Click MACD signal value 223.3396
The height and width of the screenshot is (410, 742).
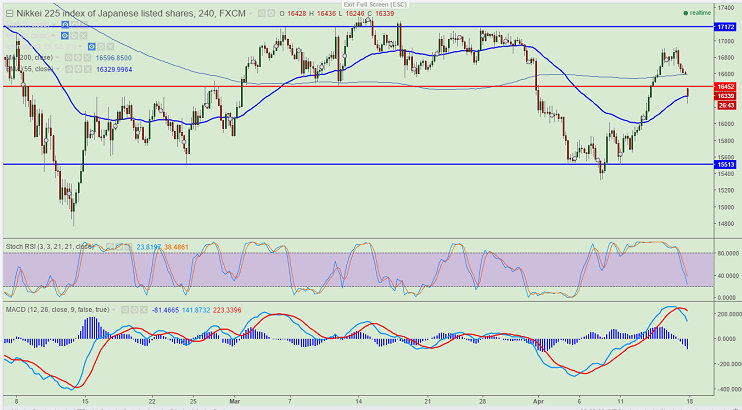point(227,310)
